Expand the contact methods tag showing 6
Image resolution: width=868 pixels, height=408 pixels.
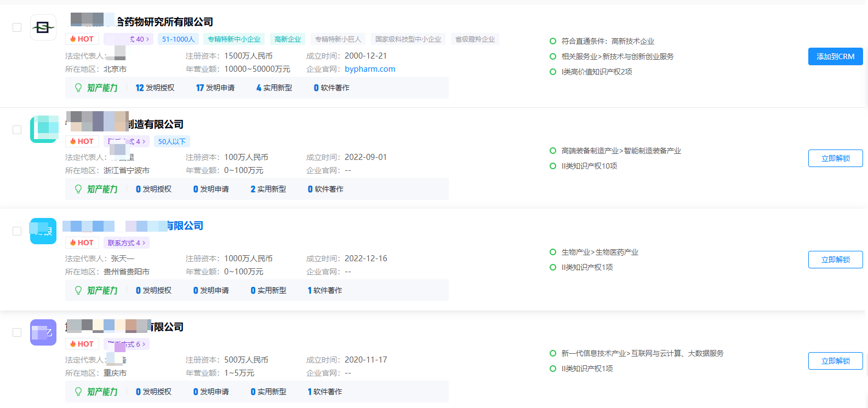click(x=127, y=344)
